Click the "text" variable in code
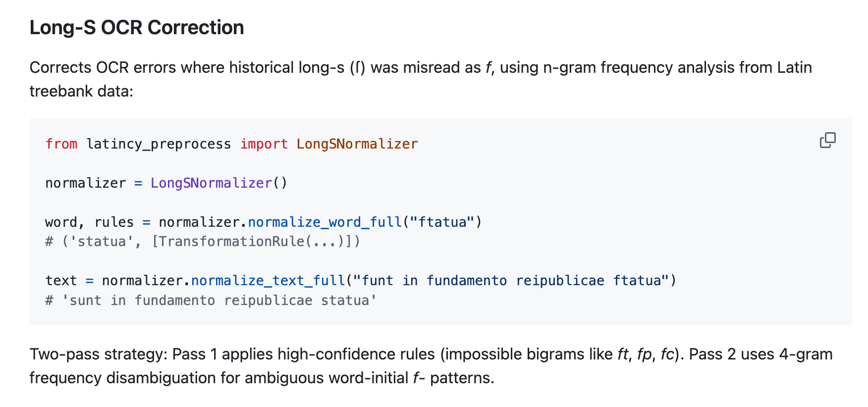The image size is (868, 407). tap(61, 281)
